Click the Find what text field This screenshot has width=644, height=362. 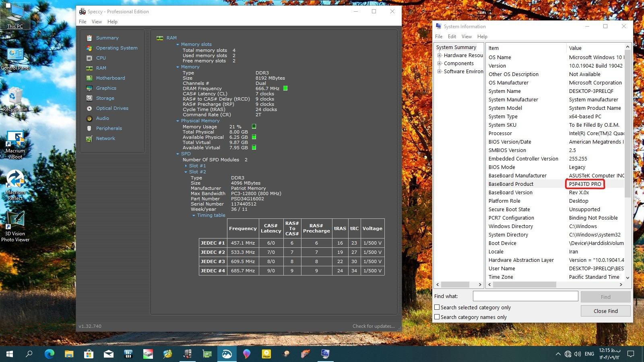click(525, 296)
